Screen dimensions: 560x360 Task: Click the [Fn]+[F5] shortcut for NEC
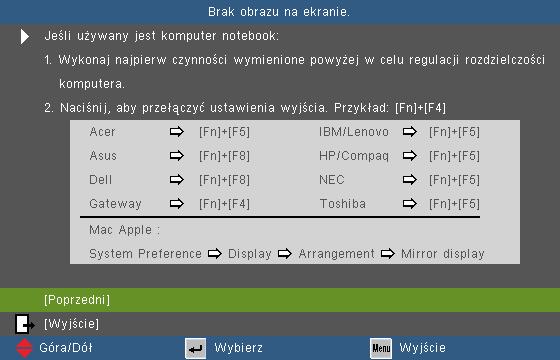click(454, 180)
